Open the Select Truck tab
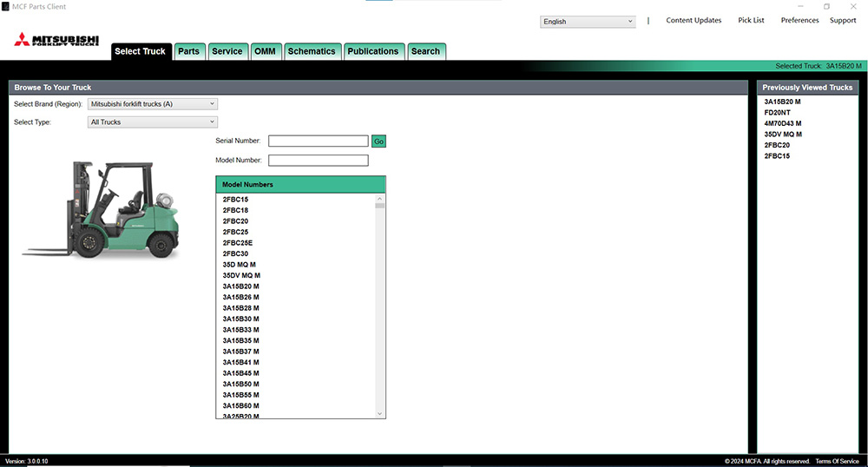Viewport: 868px width, 467px height. (140, 51)
